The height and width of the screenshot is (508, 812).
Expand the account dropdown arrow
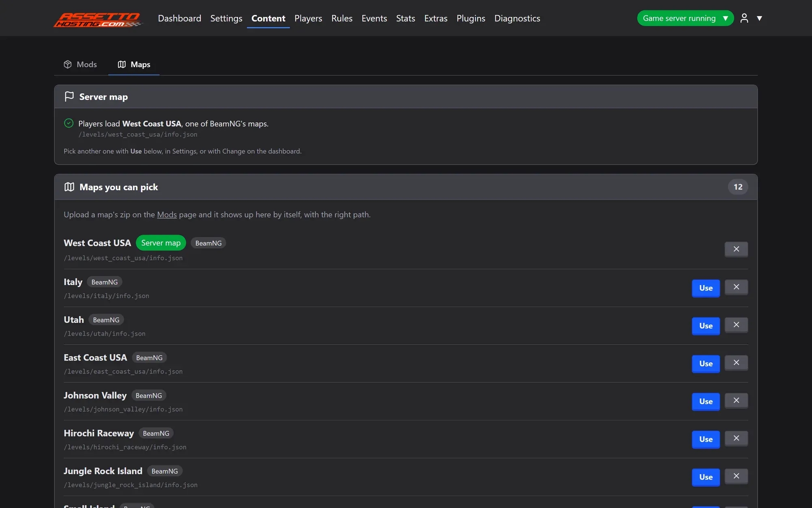tap(759, 18)
